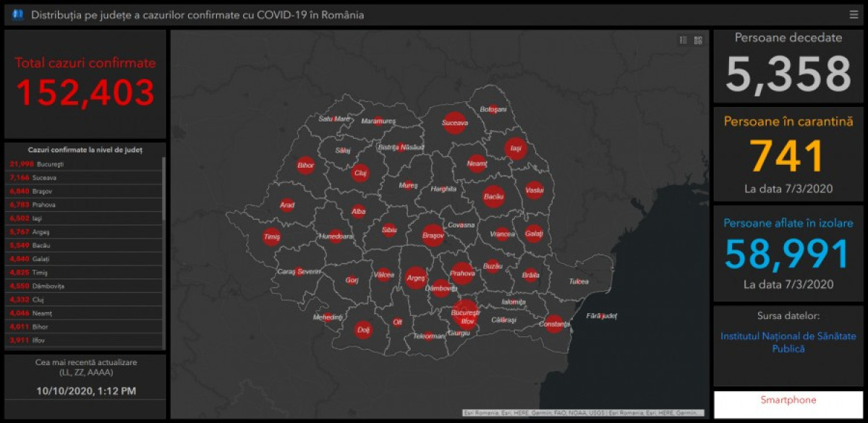Open Institutul Național de Sănătate Publică link
Viewport: 868px width, 423px height.
[x=788, y=343]
